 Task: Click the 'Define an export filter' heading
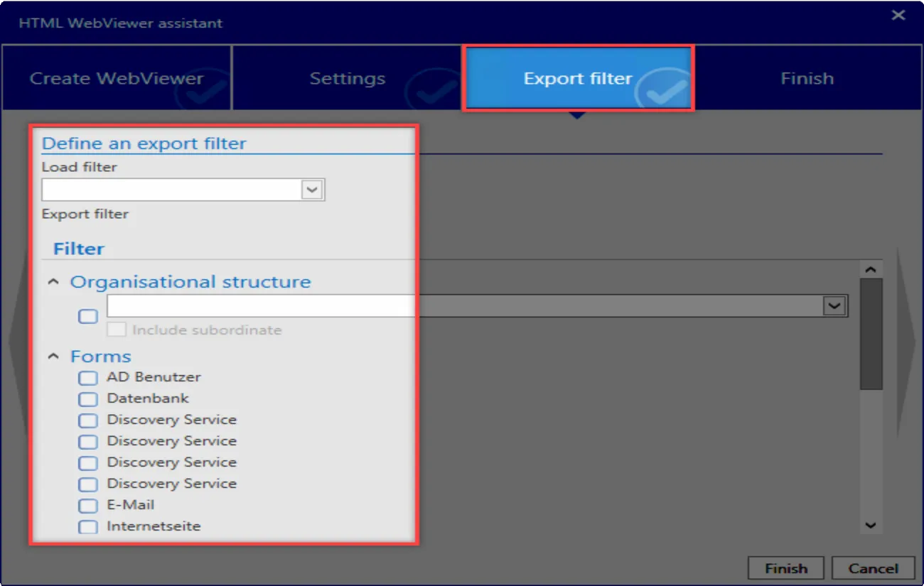point(144,143)
